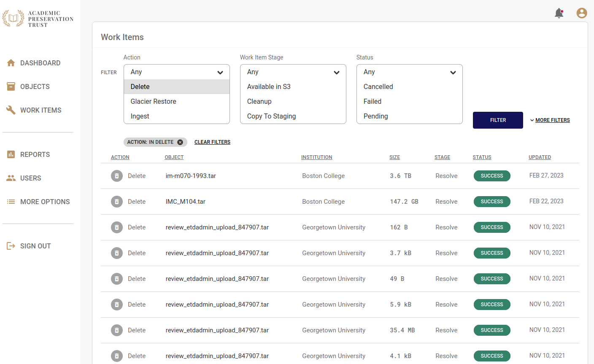Select Cleanup stage option
594x364 pixels.
pos(293,101)
